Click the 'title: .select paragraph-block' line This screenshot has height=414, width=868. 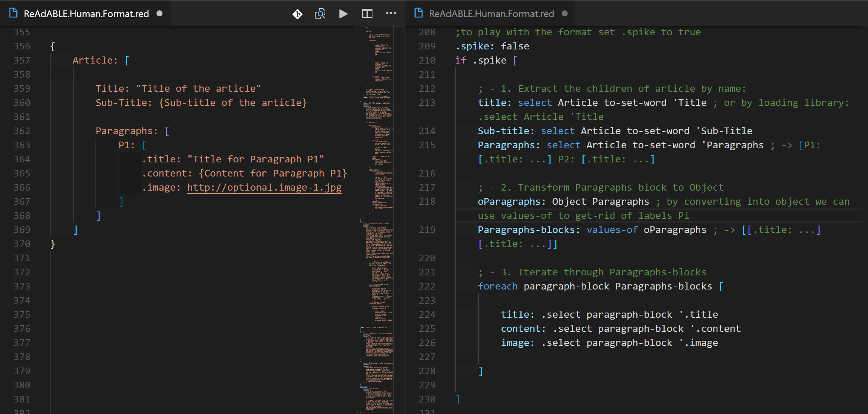tap(610, 314)
